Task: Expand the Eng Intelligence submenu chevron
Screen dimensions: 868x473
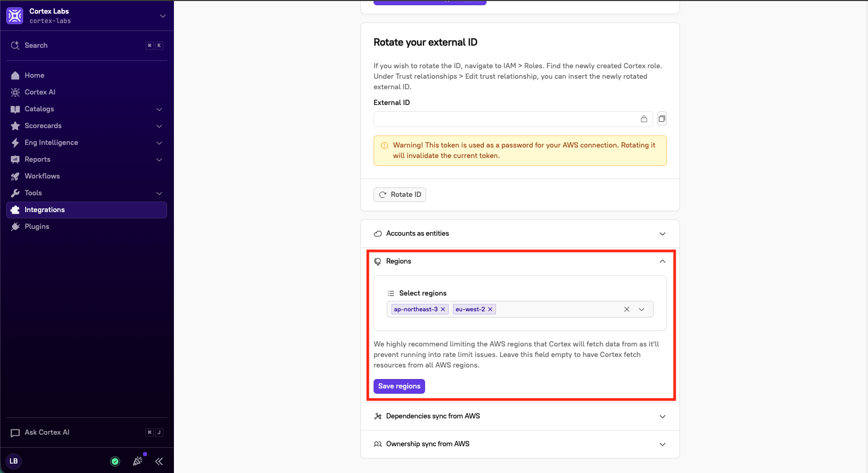Action: coord(159,143)
